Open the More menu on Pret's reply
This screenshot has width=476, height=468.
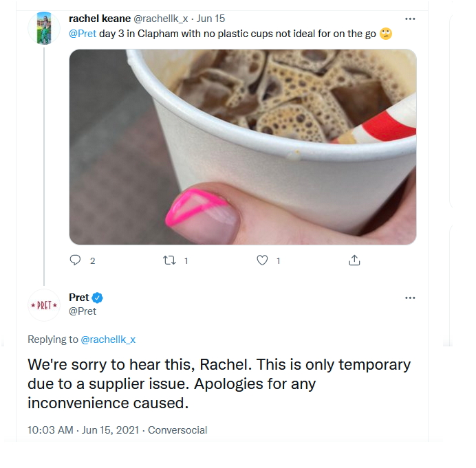click(410, 298)
